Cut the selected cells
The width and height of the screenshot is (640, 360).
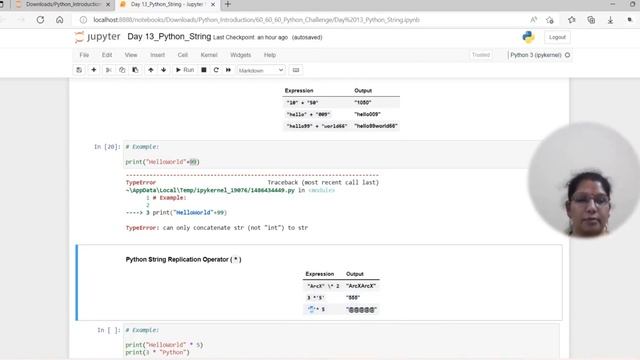[x=109, y=70]
